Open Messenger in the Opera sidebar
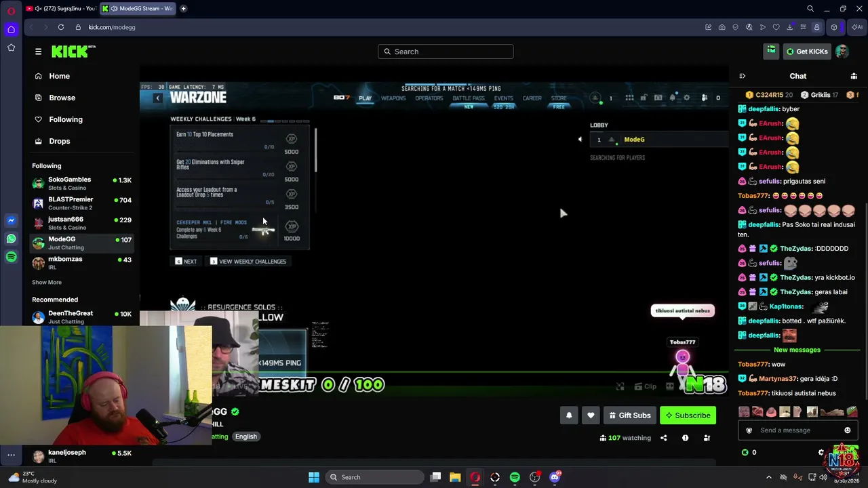The height and width of the screenshot is (488, 868). tap(11, 220)
